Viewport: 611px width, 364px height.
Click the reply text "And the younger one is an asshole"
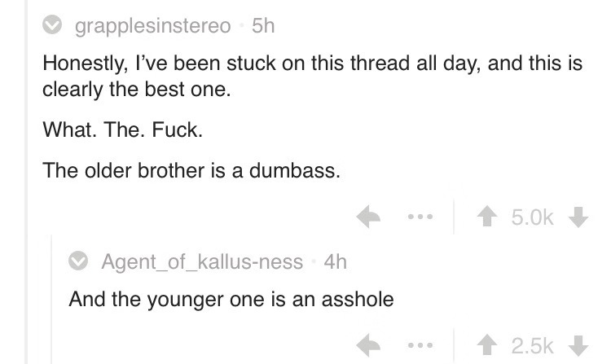pos(231,299)
